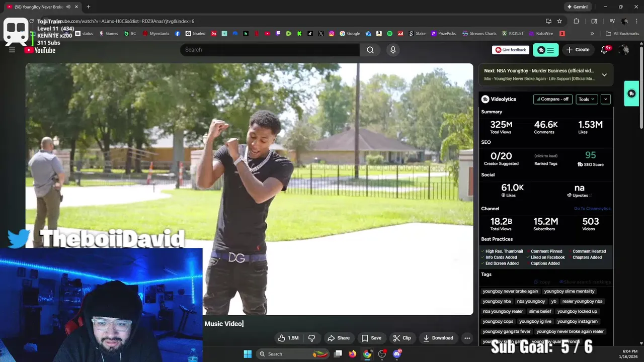This screenshot has height=362, width=644.
Task: Click the 'youngboy never broke again' tag
Action: point(510,291)
